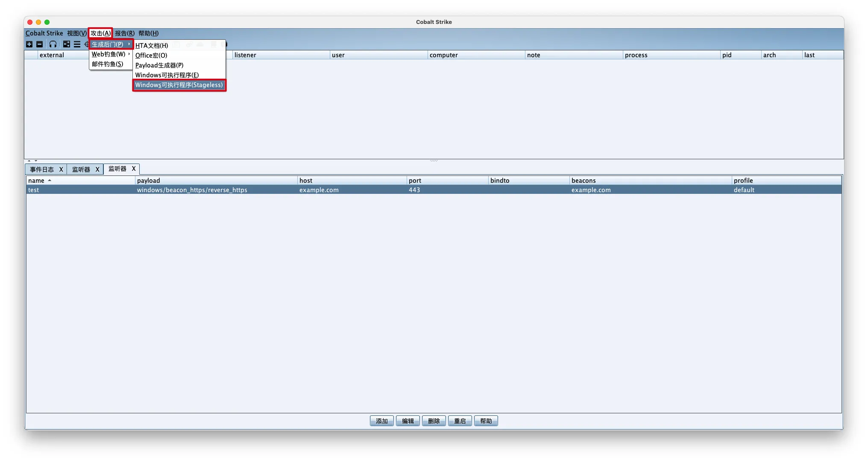
Task: Open the 攻击(A) menu
Action: 100,33
